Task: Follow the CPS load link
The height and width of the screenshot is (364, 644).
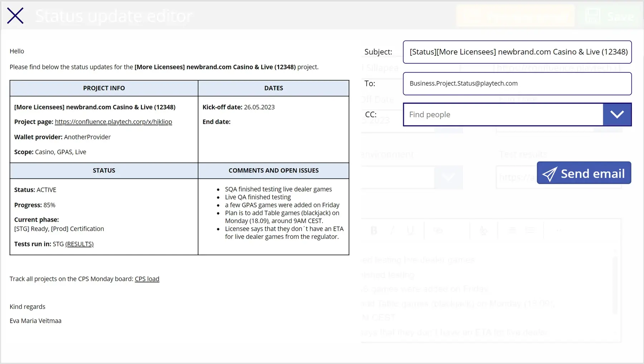Action: click(x=147, y=279)
